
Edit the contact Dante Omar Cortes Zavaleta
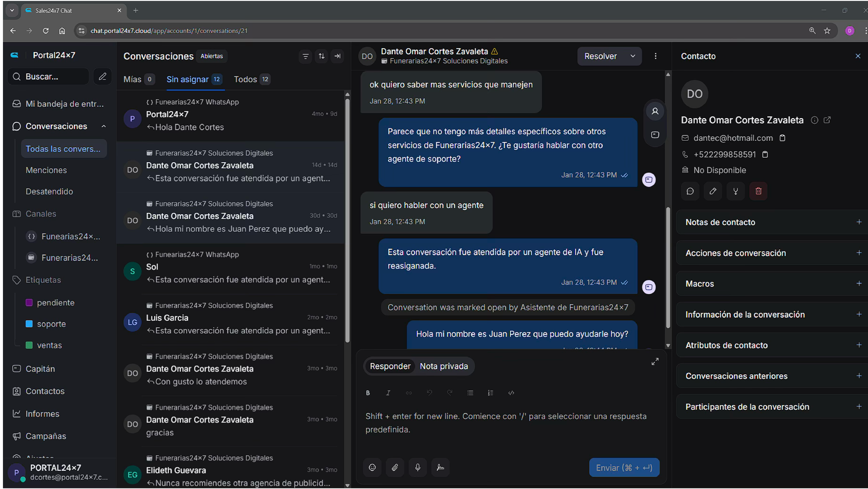point(713,191)
